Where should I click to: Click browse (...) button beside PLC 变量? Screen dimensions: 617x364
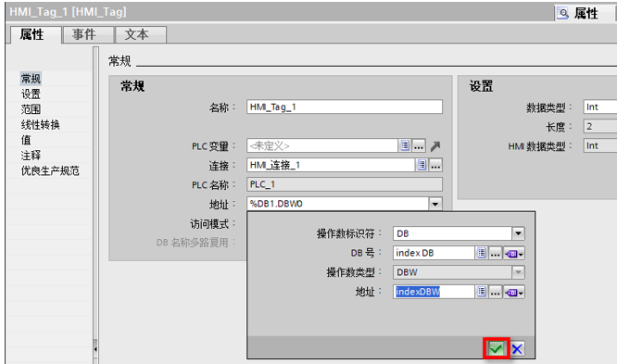(x=419, y=146)
